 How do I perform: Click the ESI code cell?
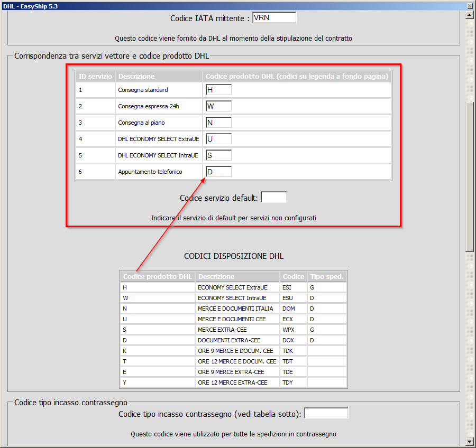(293, 287)
